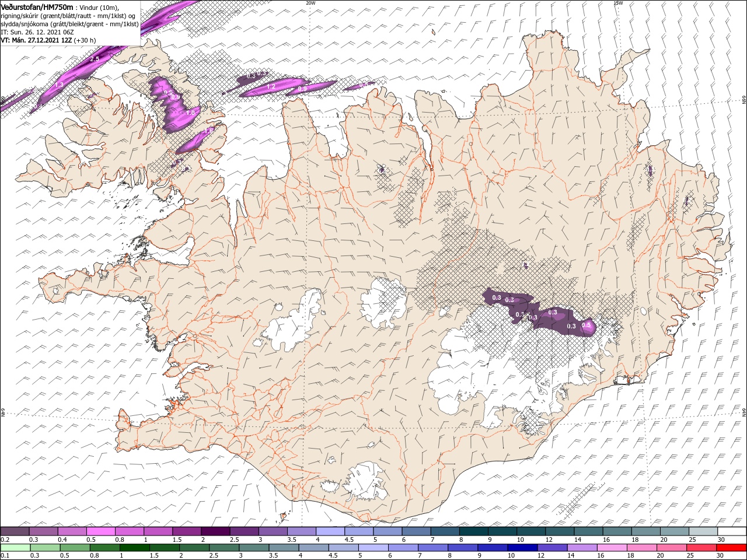Click the '20W' longitude label at top

[310, 2]
